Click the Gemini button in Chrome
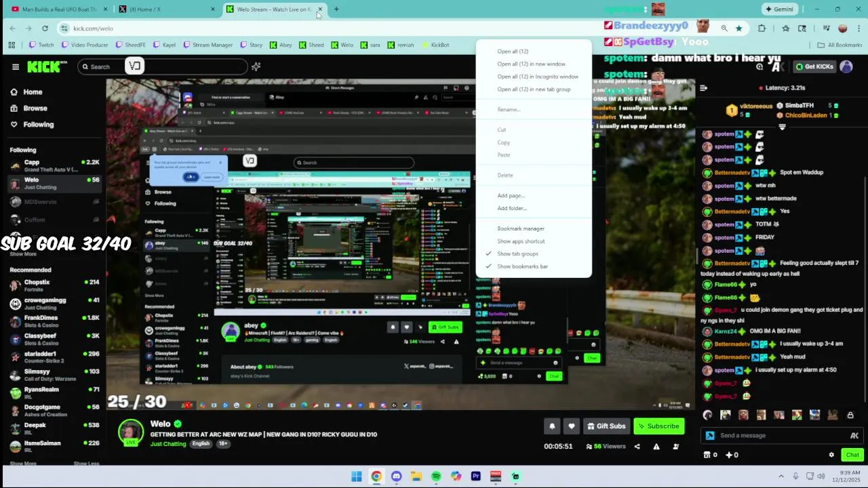The width and height of the screenshot is (868, 488). pos(778,9)
